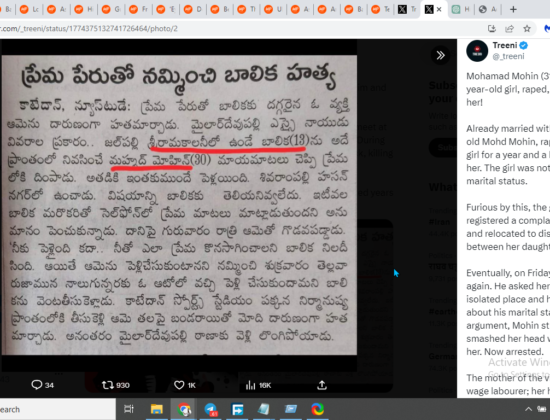Click the system tray icon beside the chevron
Image resolution: width=550 pixels, height=420 pixels.
click(x=542, y=409)
